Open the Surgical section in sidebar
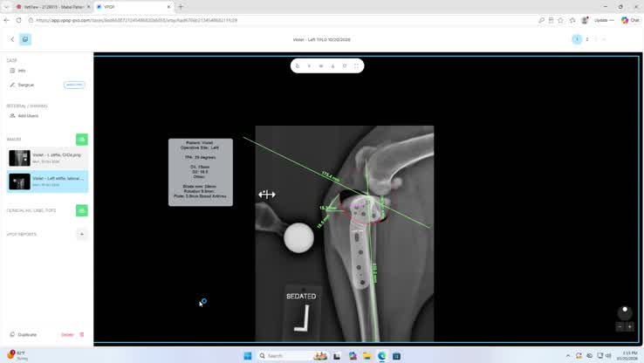This screenshot has width=644, height=363. click(x=22, y=85)
